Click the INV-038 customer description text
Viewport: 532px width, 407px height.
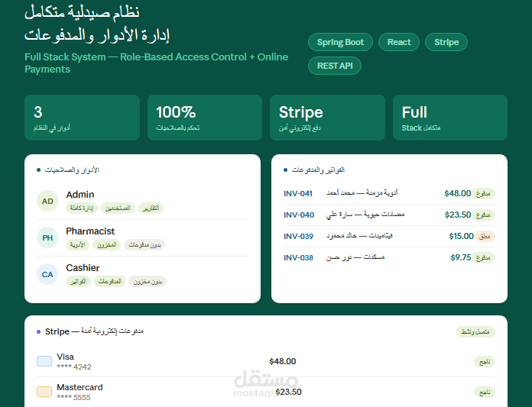(x=355, y=257)
